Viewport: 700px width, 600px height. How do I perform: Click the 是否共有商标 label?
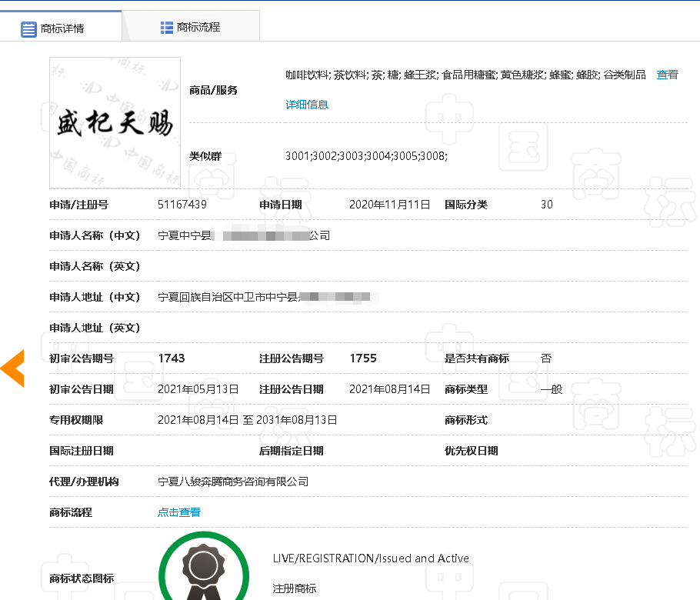click(x=476, y=358)
